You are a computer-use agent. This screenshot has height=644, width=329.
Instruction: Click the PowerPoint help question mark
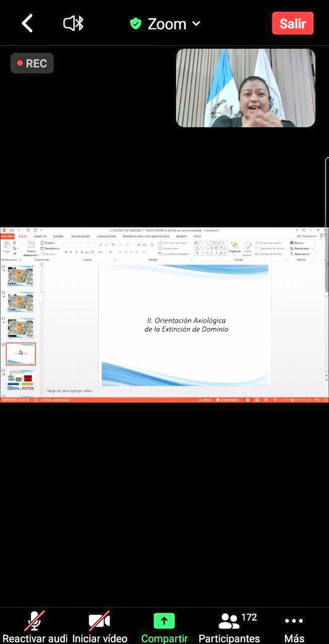297,230
